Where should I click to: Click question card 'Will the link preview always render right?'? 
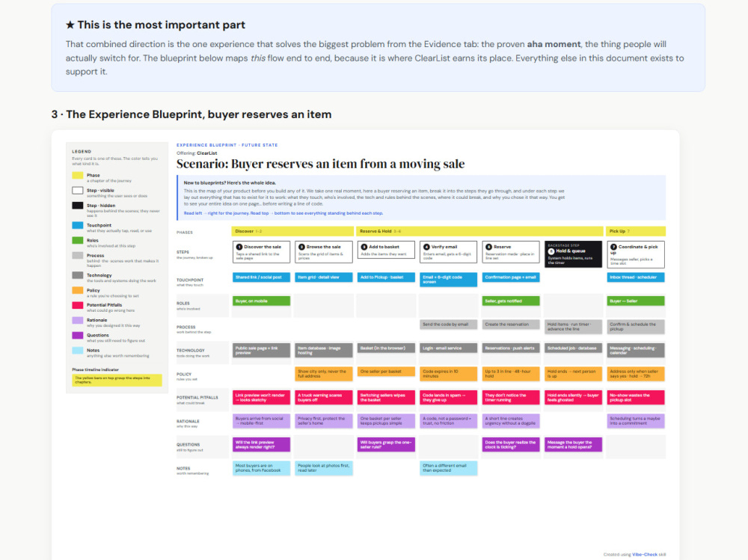click(261, 445)
